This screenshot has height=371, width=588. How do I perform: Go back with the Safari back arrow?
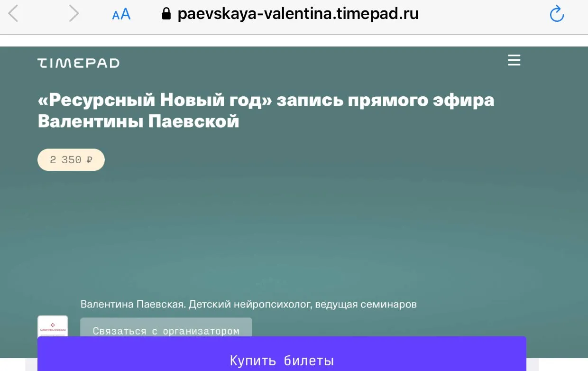(x=13, y=14)
